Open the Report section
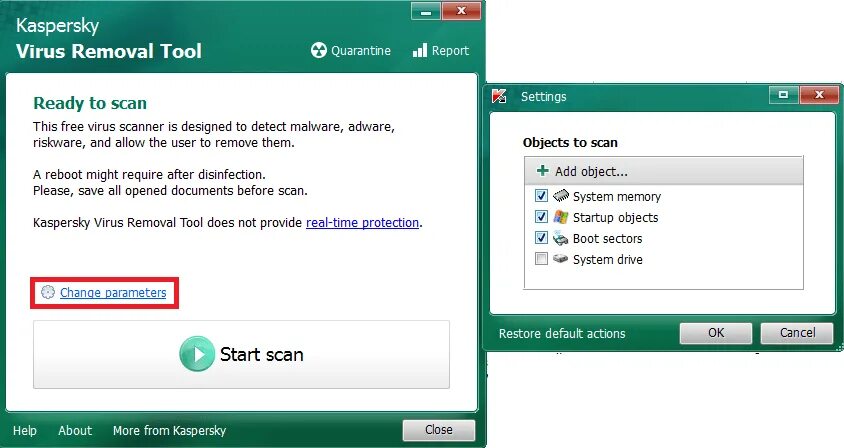 [x=440, y=51]
